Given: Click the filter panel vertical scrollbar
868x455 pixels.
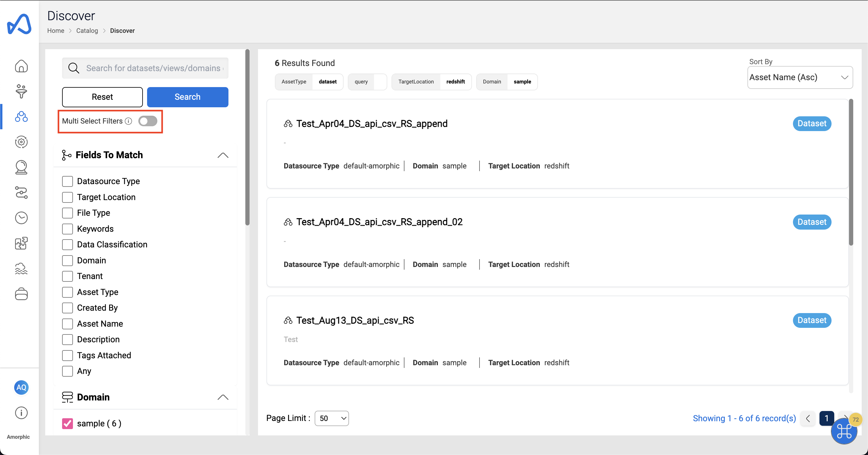Looking at the screenshot, I should point(247,137).
